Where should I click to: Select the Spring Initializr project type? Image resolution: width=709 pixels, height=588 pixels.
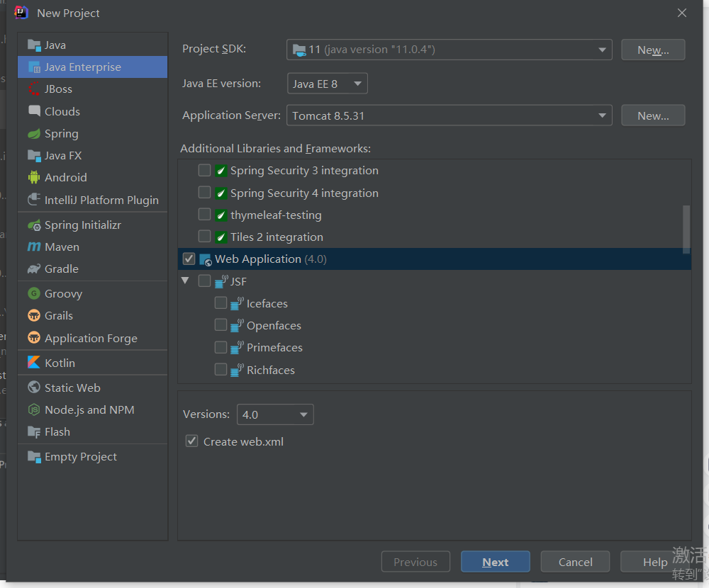pyautogui.click(x=93, y=225)
